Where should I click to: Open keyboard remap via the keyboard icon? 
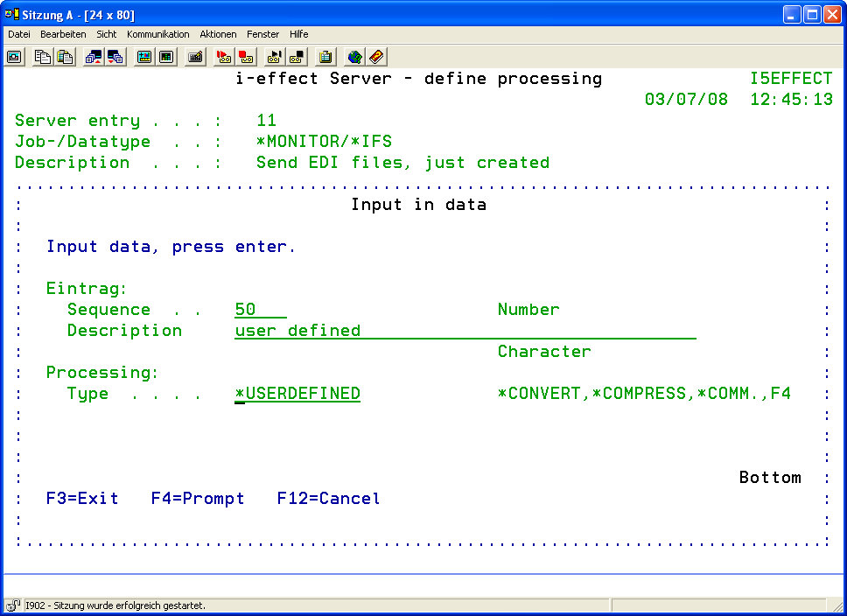click(x=196, y=57)
